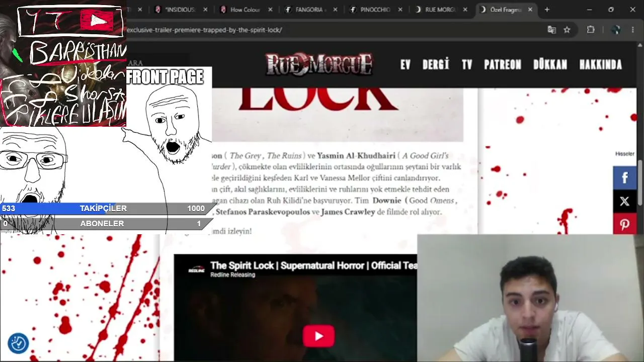Screen dimensions: 644x362
Task: Close the INSIDIOUS tab
Action: tap(205, 10)
